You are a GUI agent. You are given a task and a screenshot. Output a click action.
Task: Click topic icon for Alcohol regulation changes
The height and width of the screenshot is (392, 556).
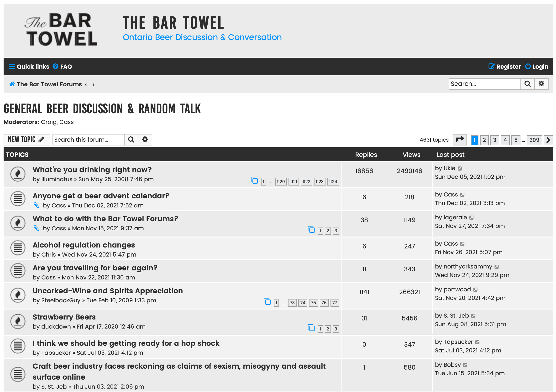click(18, 248)
